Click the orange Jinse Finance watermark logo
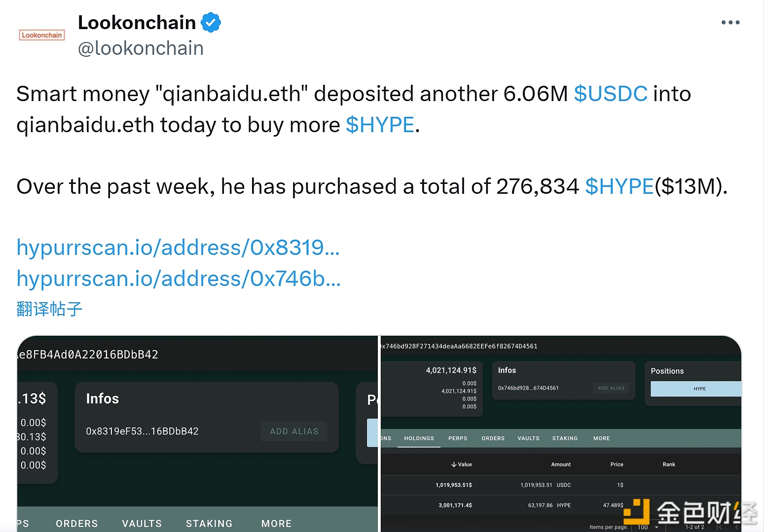 pyautogui.click(x=636, y=513)
